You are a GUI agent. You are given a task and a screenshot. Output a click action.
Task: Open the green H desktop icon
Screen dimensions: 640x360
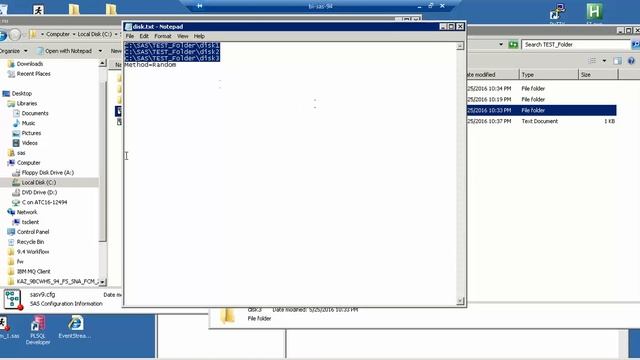(594, 11)
